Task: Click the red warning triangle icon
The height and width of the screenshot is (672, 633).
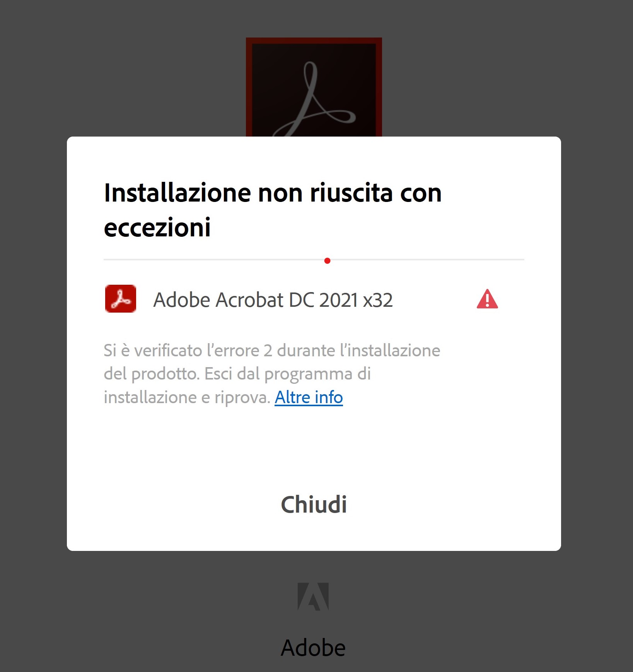Action: [x=487, y=299]
